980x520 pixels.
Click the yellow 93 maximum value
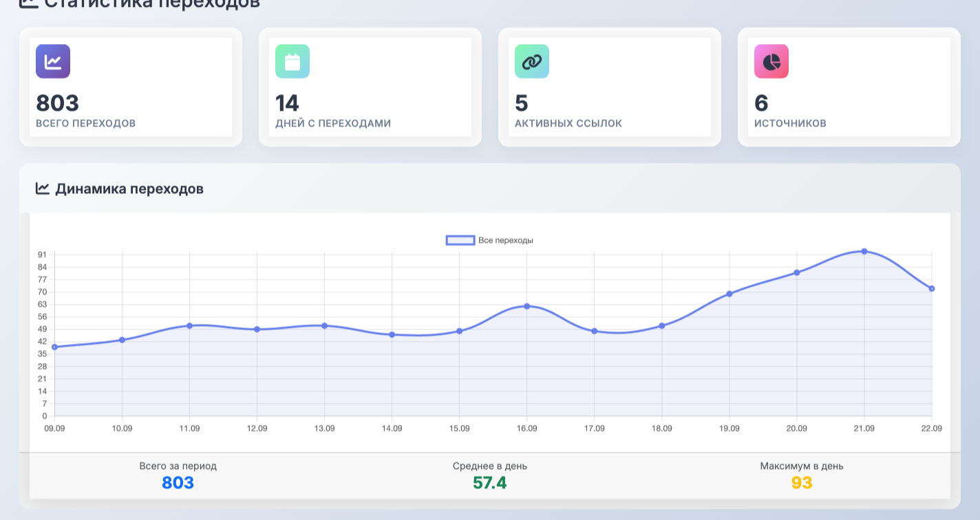click(x=802, y=483)
